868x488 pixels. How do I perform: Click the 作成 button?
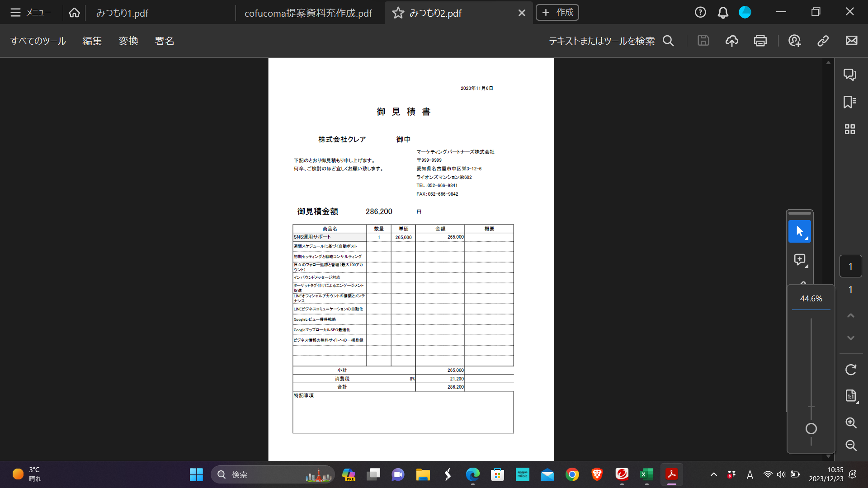click(557, 13)
